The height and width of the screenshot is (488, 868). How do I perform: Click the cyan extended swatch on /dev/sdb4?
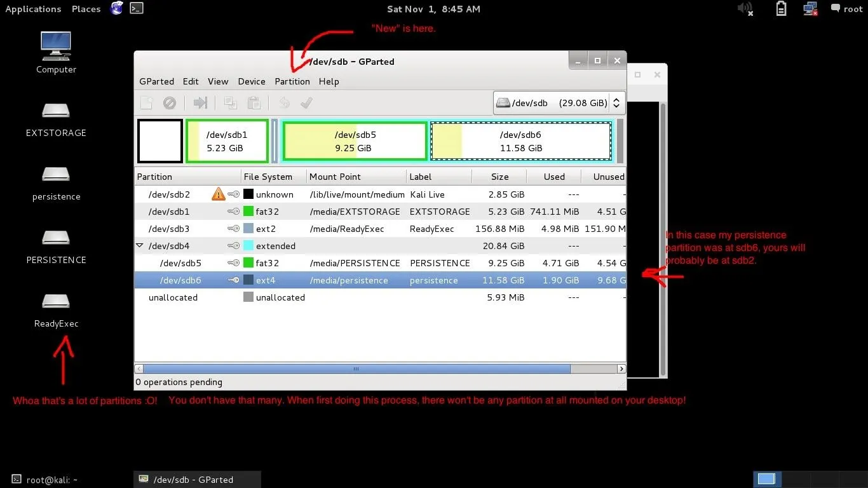(x=248, y=246)
